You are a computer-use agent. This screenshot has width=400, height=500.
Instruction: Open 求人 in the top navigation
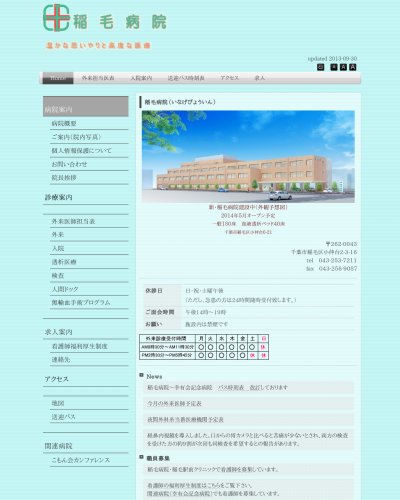260,78
